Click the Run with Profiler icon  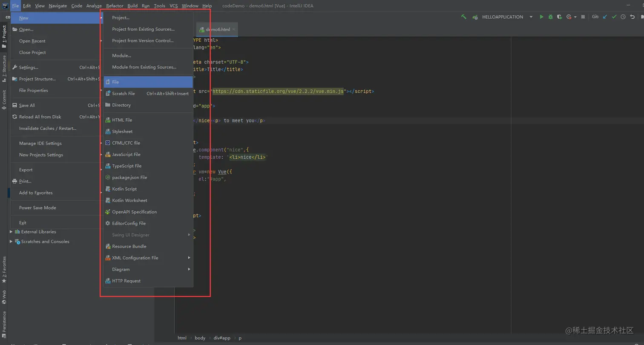[569, 17]
